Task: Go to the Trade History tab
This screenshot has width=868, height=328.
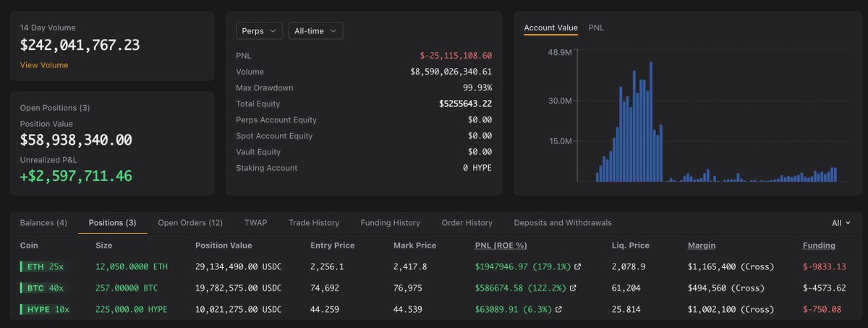Action: 313,223
